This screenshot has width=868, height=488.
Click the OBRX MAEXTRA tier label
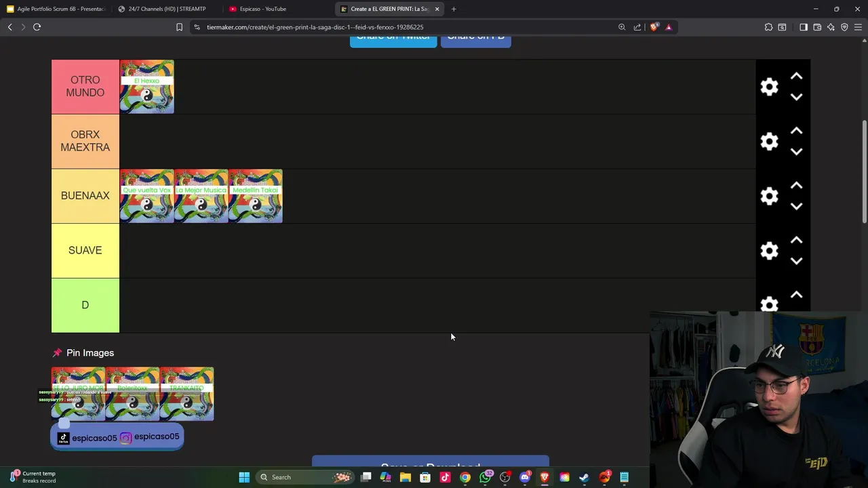pos(85,141)
